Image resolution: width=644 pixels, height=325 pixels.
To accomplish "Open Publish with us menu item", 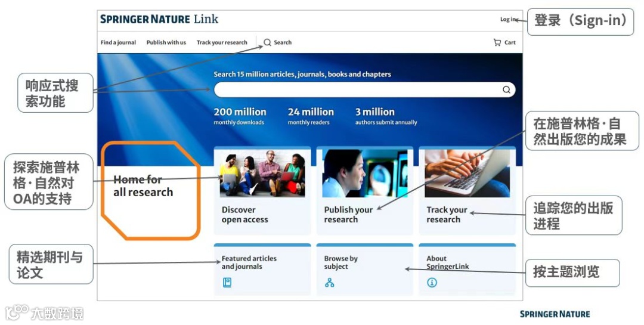I will click(x=166, y=42).
